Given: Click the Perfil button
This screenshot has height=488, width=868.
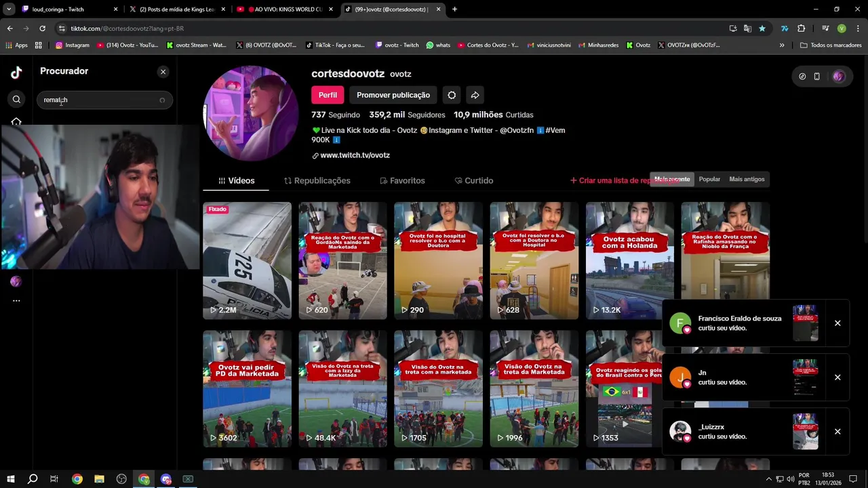Looking at the screenshot, I should (328, 95).
